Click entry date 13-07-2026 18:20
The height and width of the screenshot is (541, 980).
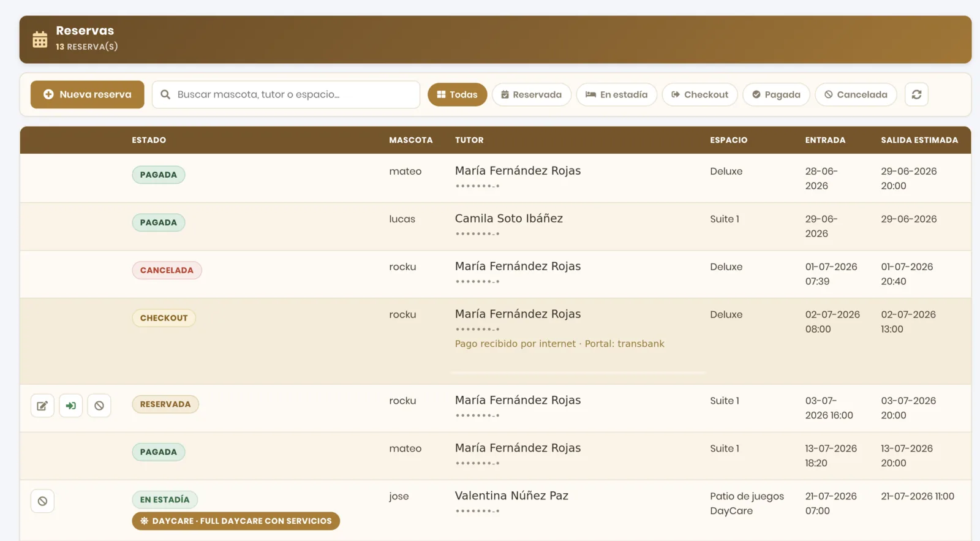(831, 456)
